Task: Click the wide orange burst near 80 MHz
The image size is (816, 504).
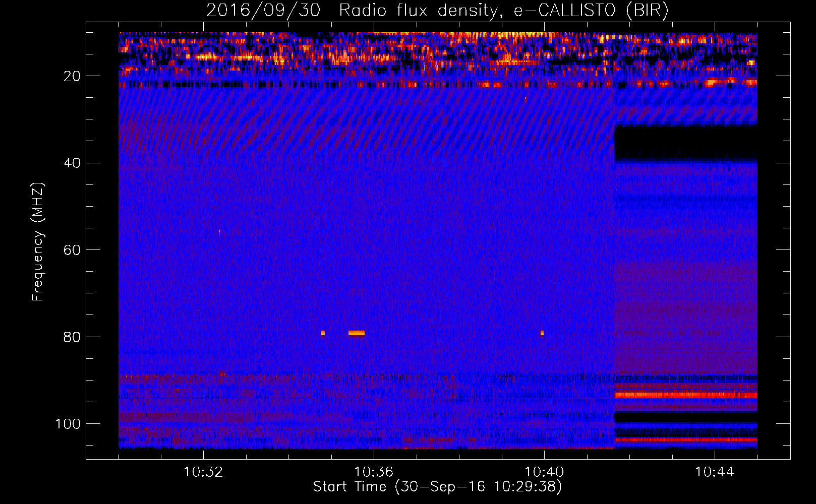Action: [x=357, y=333]
